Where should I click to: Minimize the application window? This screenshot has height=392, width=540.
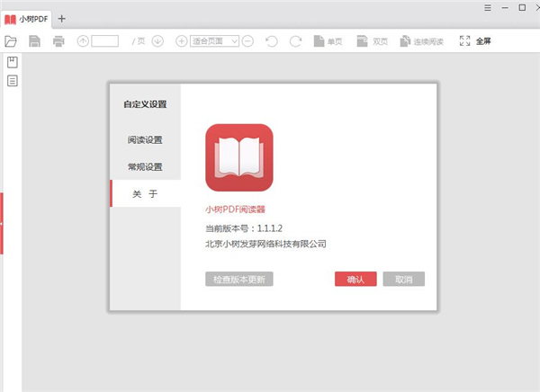tap(505, 7)
